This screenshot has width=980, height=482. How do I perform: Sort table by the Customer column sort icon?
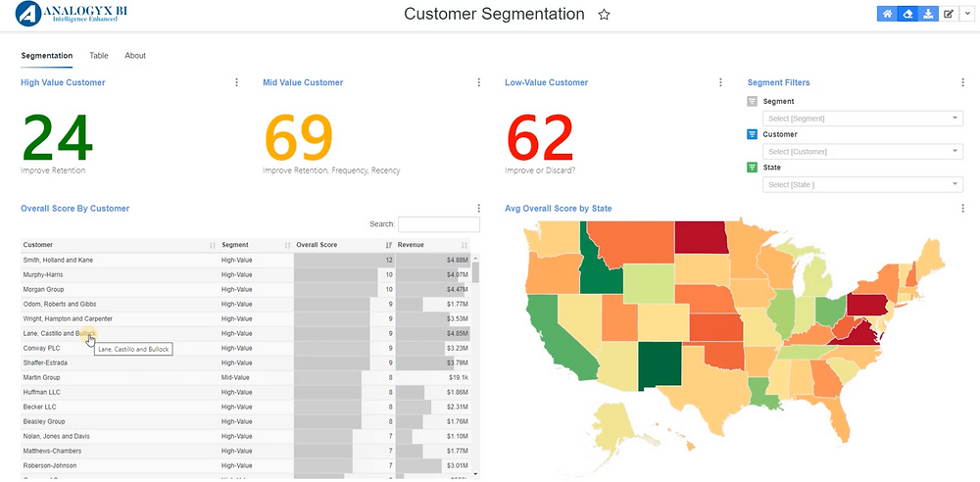coord(213,245)
